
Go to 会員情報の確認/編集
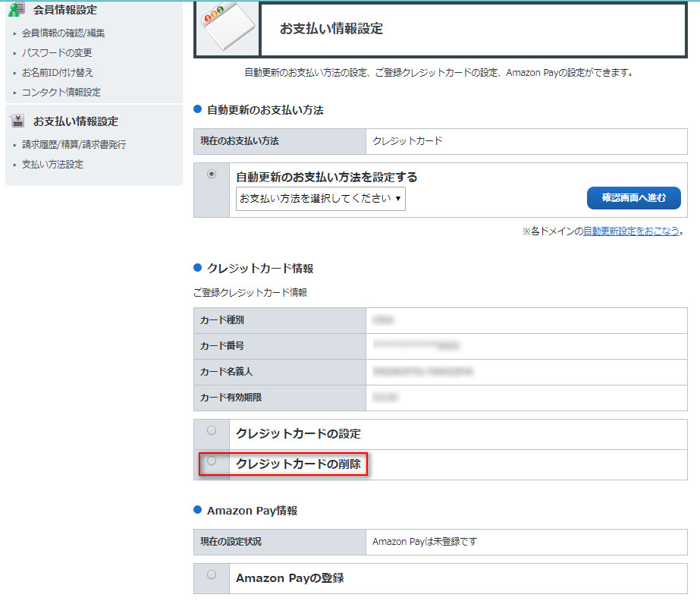pyautogui.click(x=63, y=33)
